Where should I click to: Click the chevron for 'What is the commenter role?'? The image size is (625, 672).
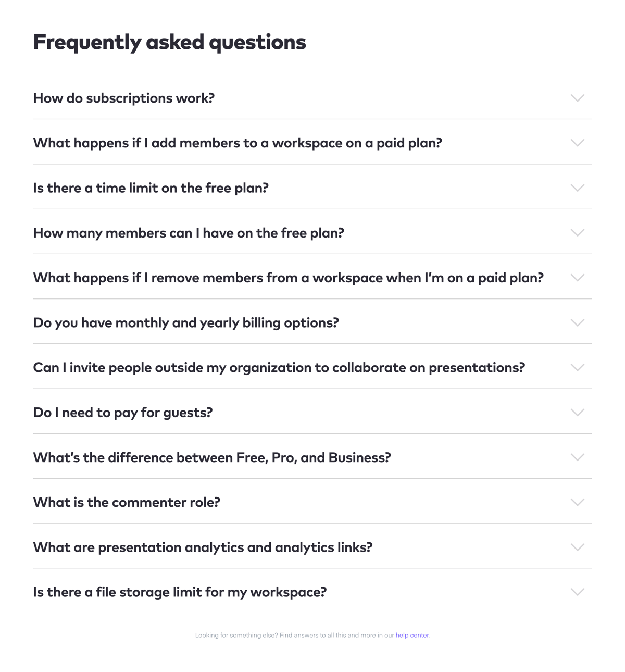pyautogui.click(x=577, y=502)
